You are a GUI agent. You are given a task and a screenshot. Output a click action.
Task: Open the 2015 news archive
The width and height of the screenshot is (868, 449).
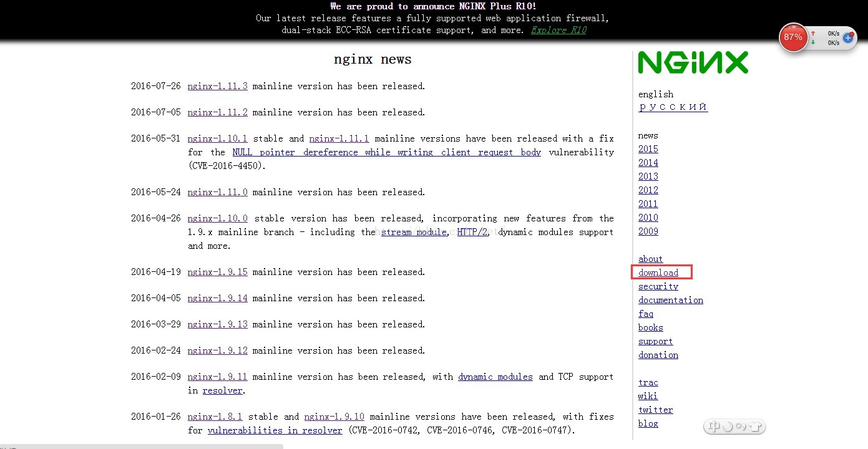(648, 149)
